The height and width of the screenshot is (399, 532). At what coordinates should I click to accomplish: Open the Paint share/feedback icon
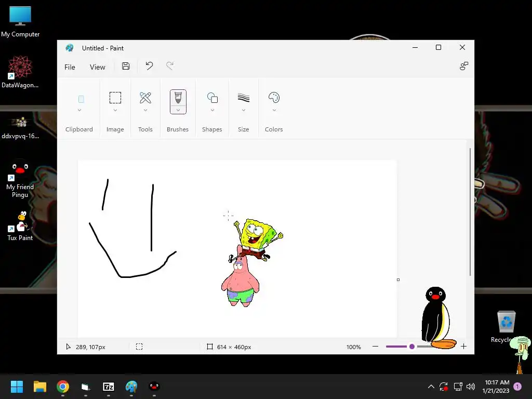463,66
